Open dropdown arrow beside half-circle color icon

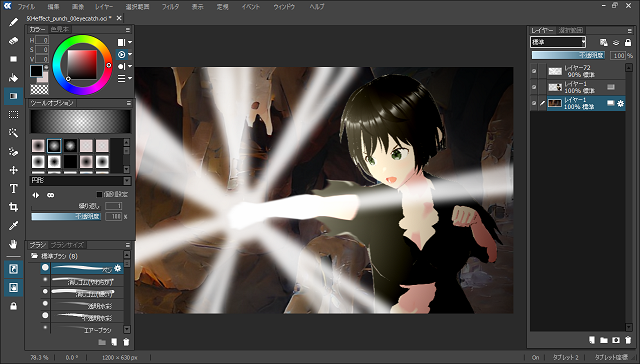click(x=130, y=66)
